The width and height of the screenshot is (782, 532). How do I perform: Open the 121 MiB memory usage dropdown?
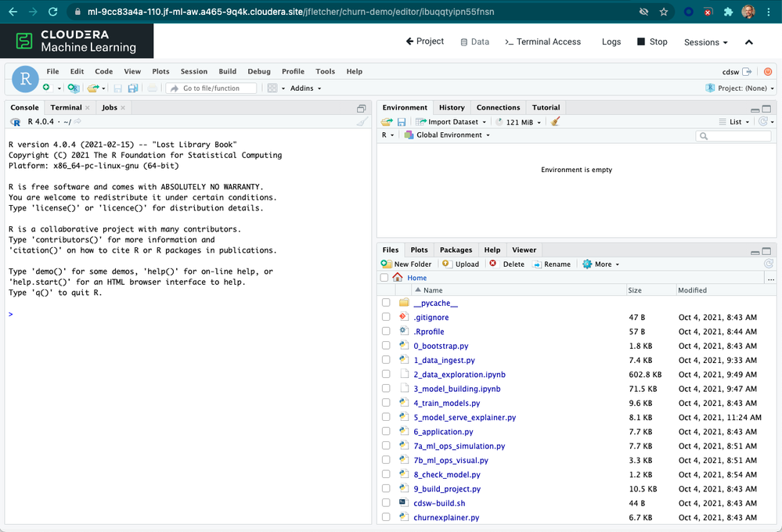click(x=518, y=122)
